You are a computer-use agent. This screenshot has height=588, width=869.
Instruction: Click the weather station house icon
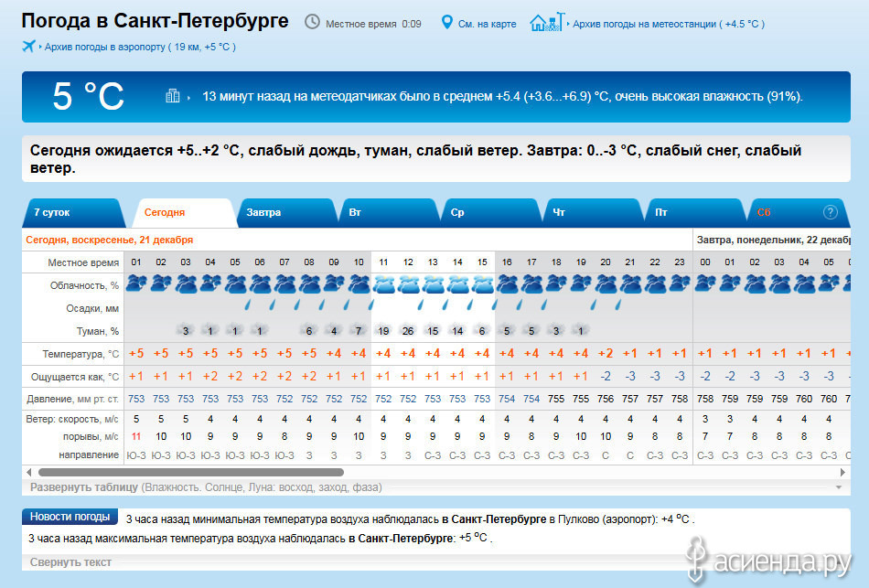pos(542,22)
